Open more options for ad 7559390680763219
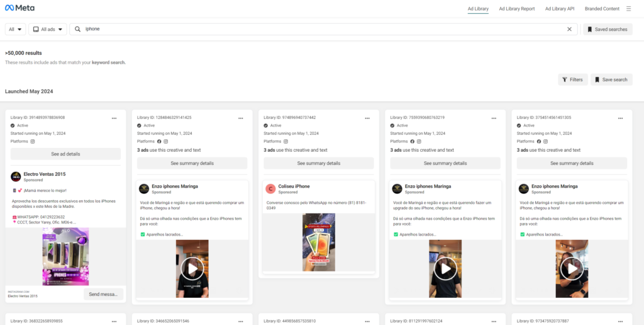 (x=494, y=118)
